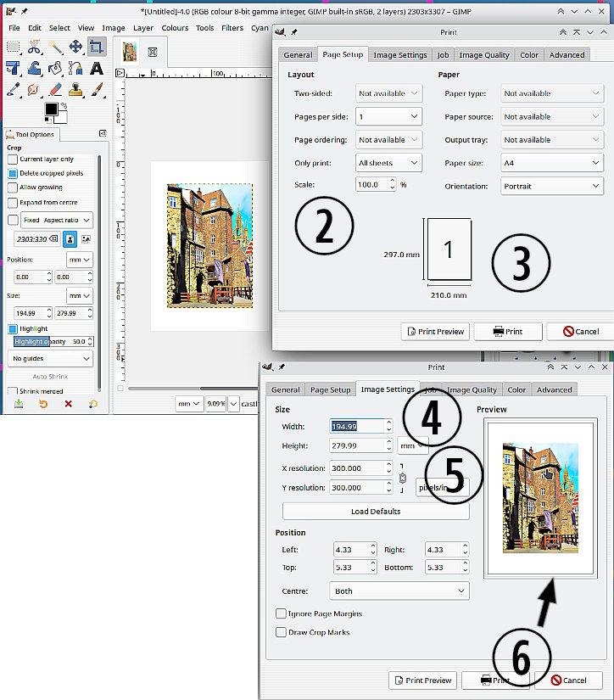Screen dimensions: 614x700
Task: Open the Colours menu
Action: click(175, 28)
